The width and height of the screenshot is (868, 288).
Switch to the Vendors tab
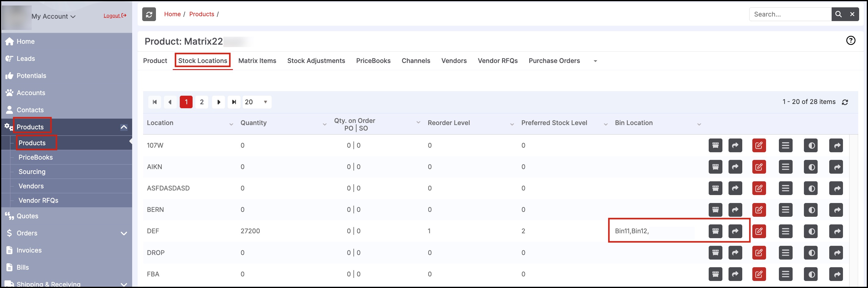click(x=454, y=61)
